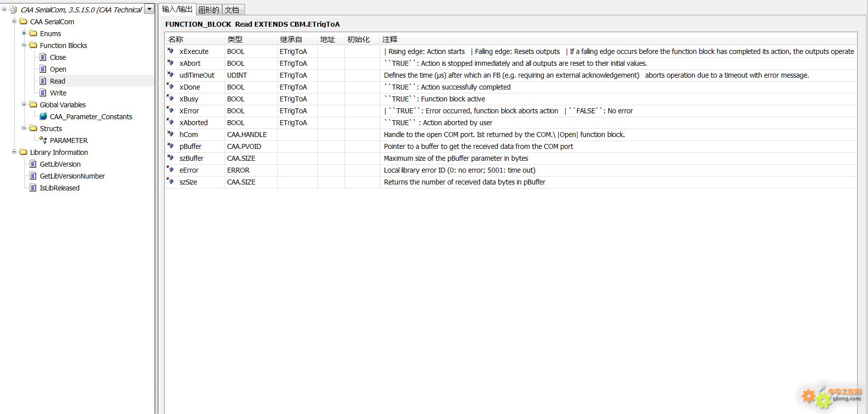Collapse the Library Information folder

[x=14, y=151]
